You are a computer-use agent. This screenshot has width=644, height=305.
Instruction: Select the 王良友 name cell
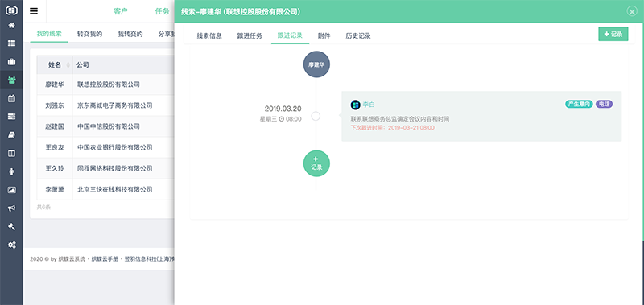[x=55, y=147]
